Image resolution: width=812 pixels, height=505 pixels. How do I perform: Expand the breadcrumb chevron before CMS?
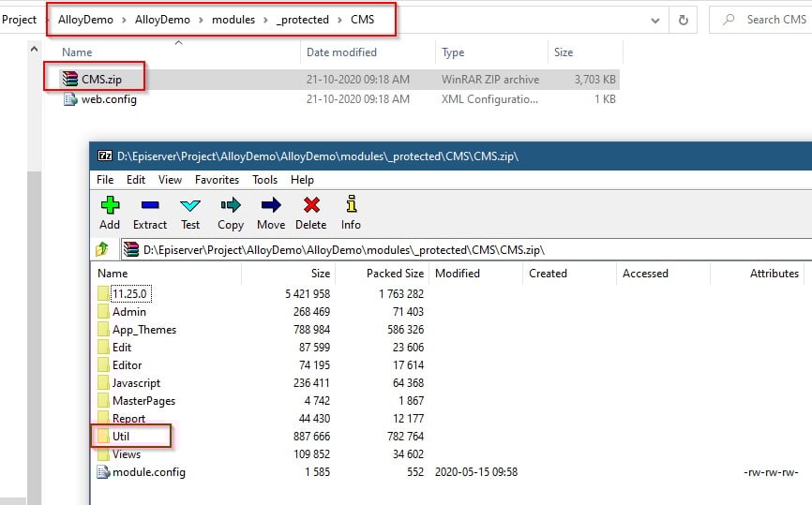339,20
